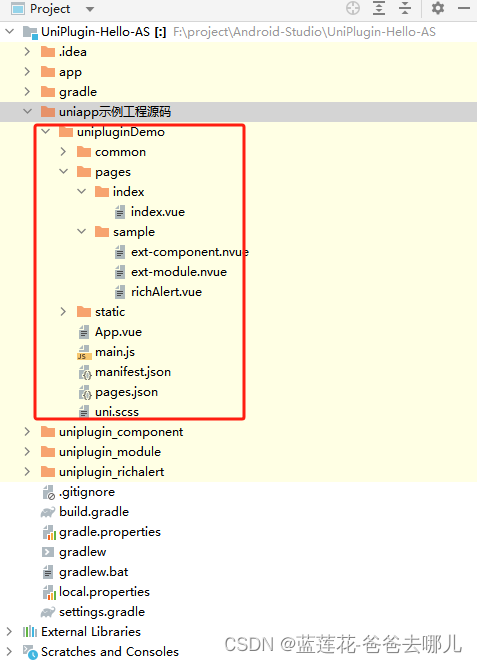Click the External Libraries icon
Screen dimensions: 477x663
[30, 632]
